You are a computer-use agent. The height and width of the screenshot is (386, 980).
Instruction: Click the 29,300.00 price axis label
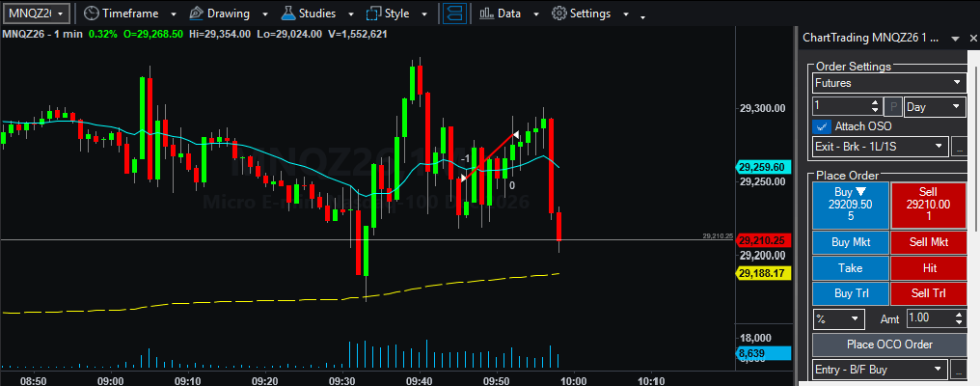coord(763,108)
